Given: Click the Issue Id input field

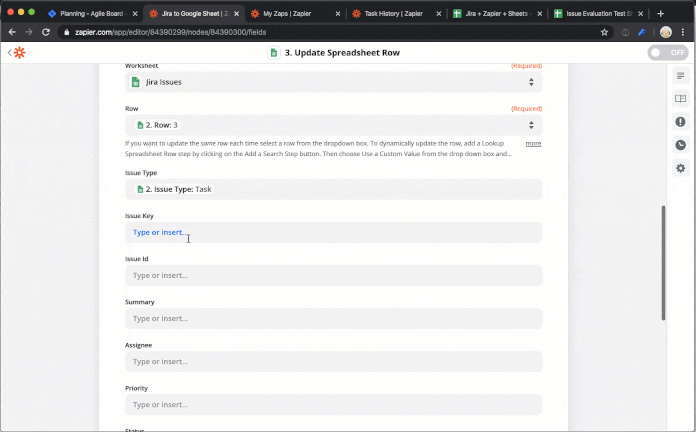Looking at the screenshot, I should point(333,275).
